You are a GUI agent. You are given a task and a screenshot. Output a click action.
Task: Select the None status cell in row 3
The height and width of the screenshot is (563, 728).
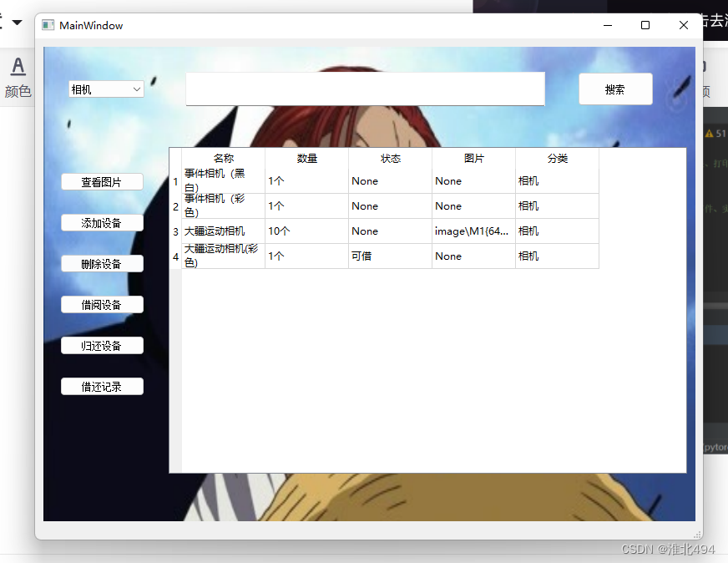point(391,231)
